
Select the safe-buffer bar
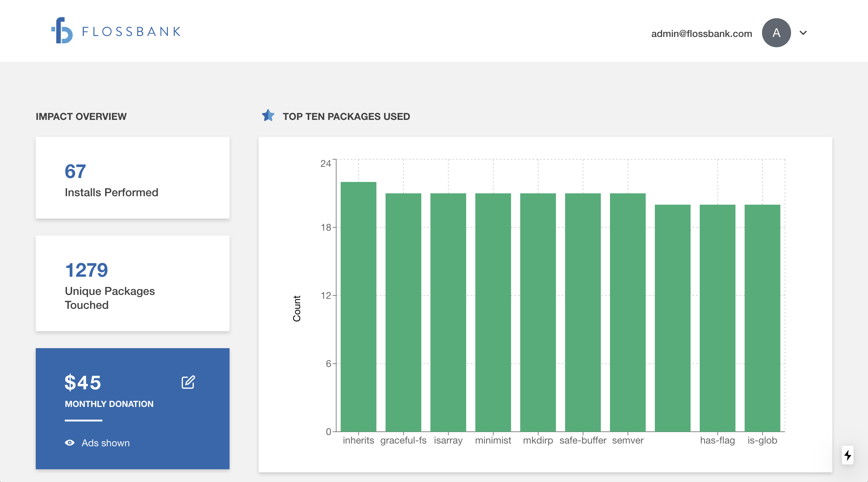point(583,312)
